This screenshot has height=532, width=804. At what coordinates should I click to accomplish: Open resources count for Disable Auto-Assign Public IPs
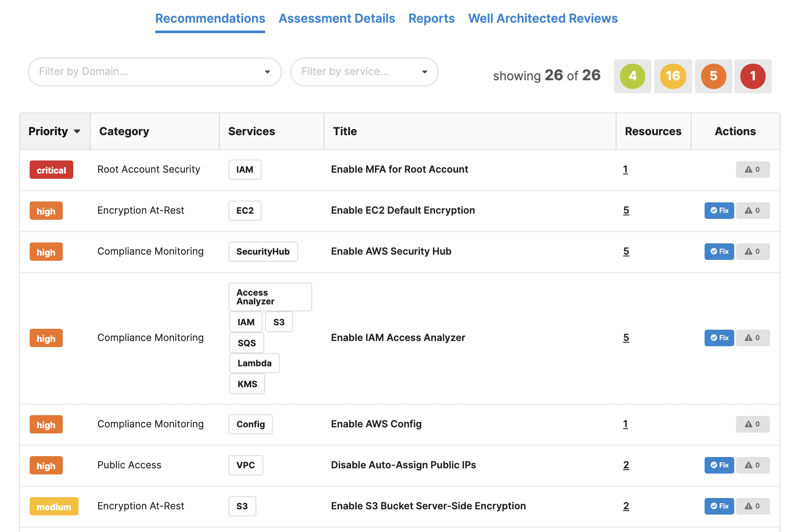[x=626, y=465]
